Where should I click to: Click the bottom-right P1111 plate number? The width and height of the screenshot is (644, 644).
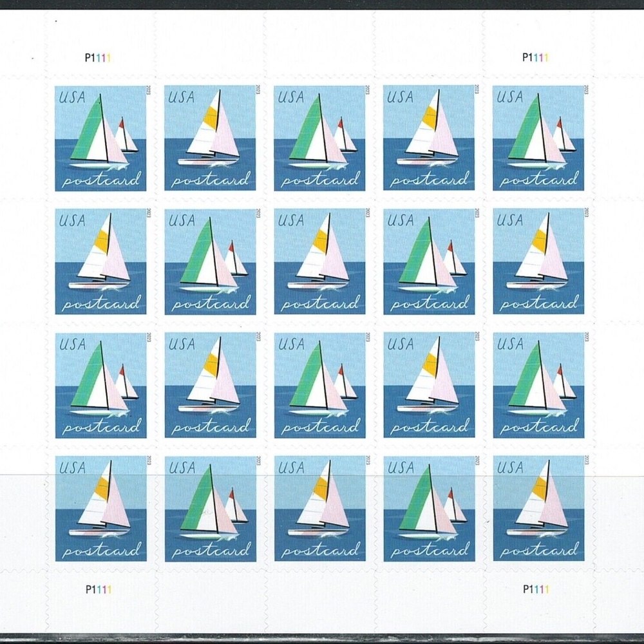pyautogui.click(x=536, y=589)
